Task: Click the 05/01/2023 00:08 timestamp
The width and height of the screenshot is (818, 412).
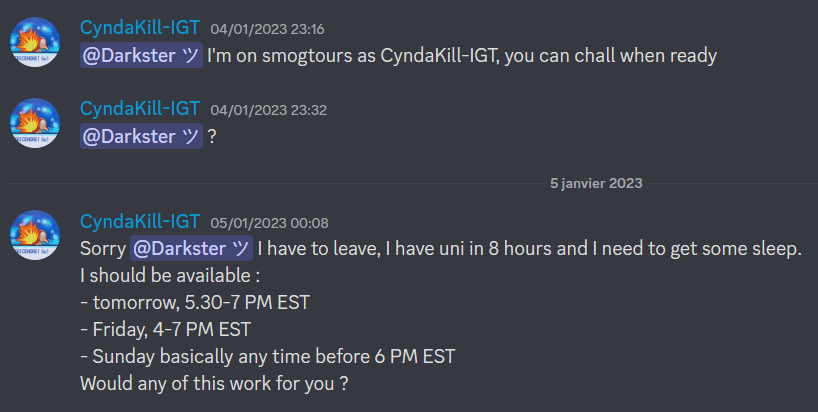Action: click(x=269, y=223)
